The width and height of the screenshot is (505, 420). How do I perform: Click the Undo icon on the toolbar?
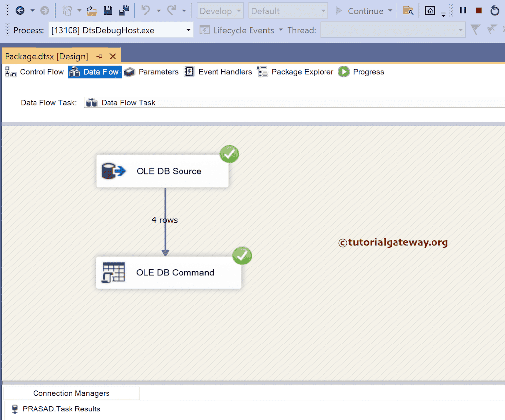145,10
